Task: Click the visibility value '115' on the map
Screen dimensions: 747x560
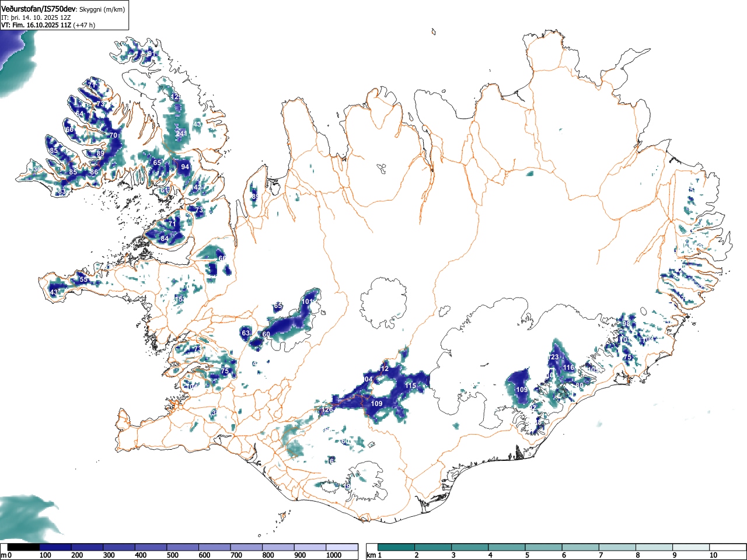Action: [x=410, y=386]
